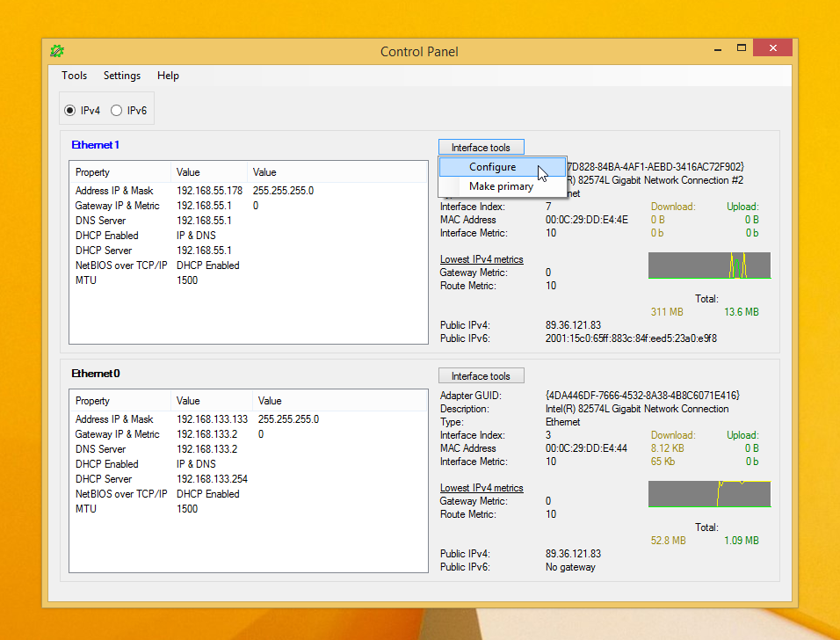Click Lowest IPv4 metrics link for Ethernet1
Viewport: 840px width, 640px height.
(482, 258)
